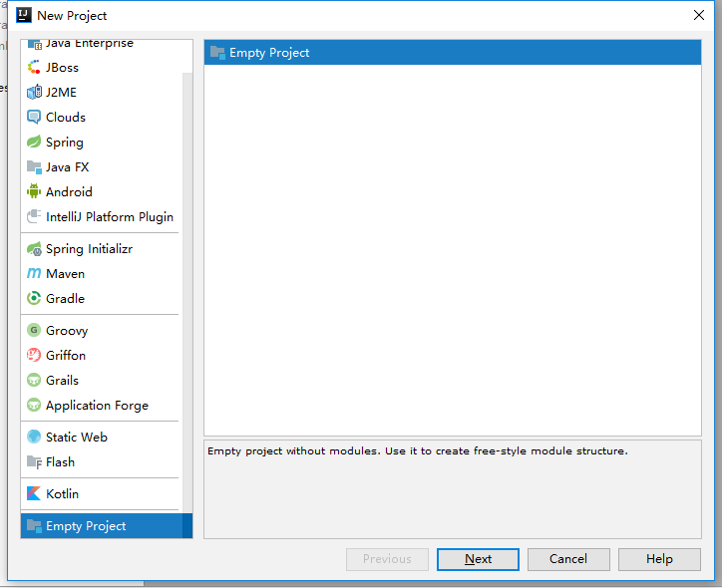The width and height of the screenshot is (722, 588).
Task: Select JBoss project type
Action: (x=100, y=67)
